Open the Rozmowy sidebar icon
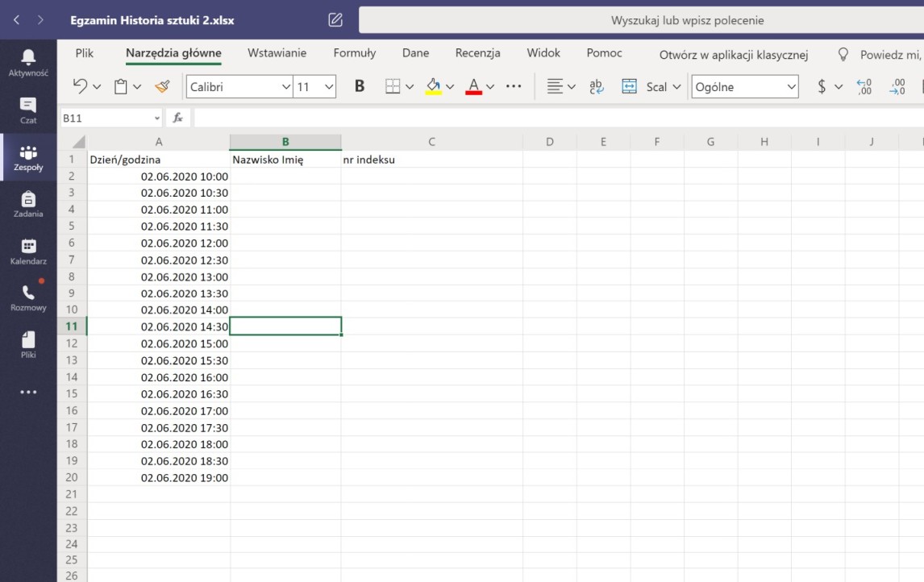This screenshot has width=924, height=582. 28,297
